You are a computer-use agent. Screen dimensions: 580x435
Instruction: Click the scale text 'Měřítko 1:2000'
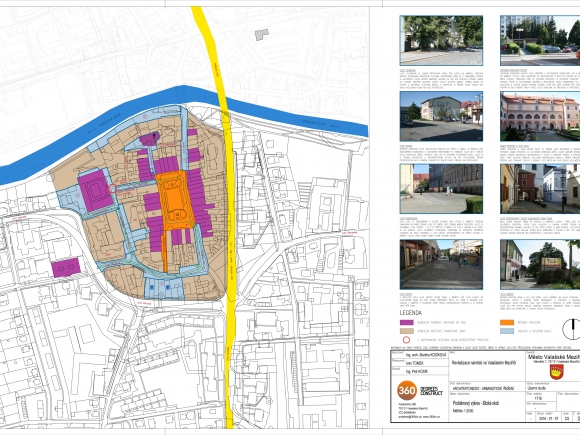pyautogui.click(x=463, y=411)
